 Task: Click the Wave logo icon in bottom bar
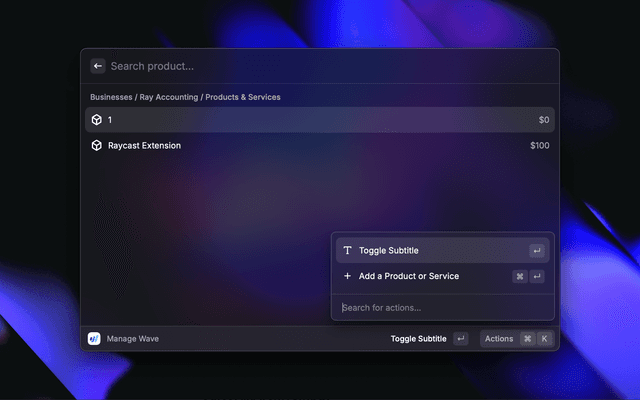click(94, 339)
